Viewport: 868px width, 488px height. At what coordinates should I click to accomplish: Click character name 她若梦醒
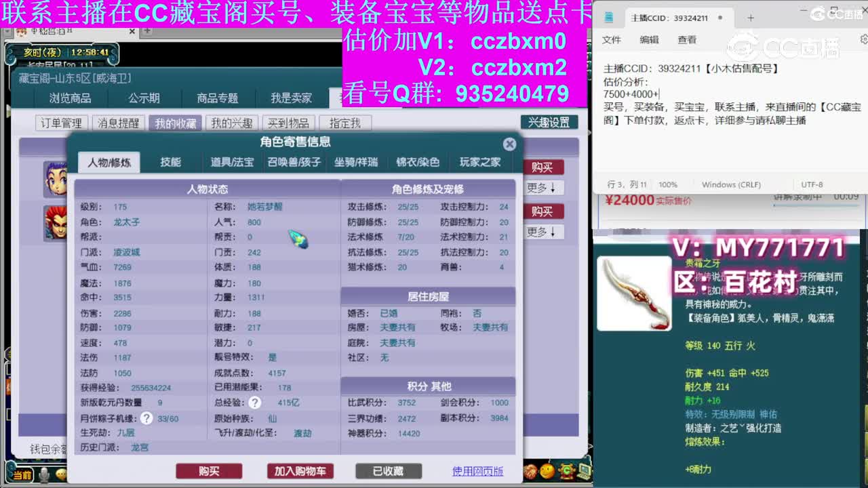coord(264,207)
